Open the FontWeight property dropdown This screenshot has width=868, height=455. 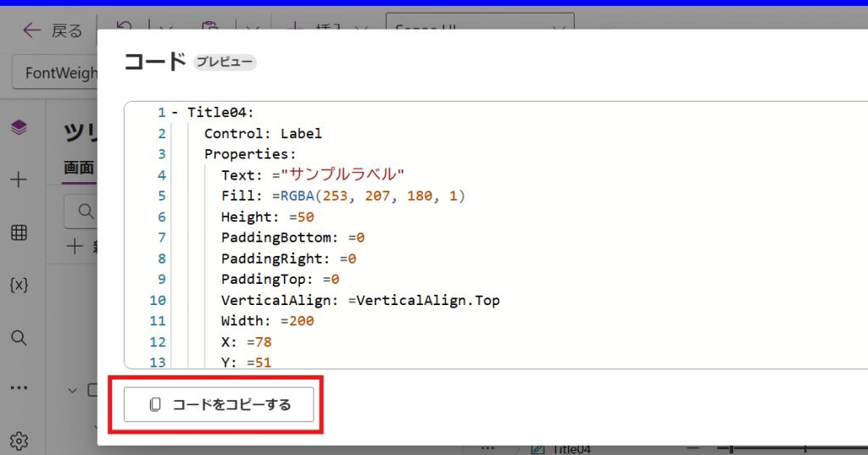[x=56, y=73]
